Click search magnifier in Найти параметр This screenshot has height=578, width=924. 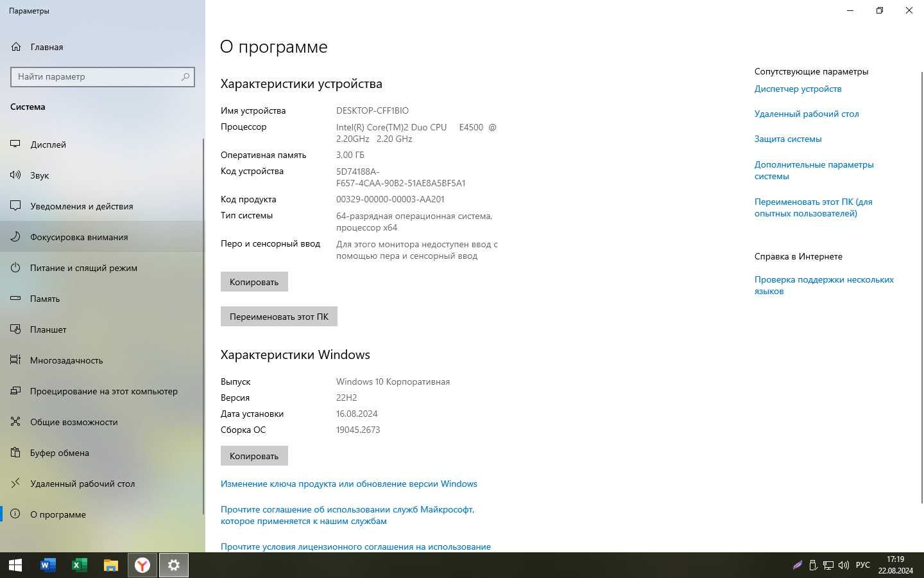point(185,76)
